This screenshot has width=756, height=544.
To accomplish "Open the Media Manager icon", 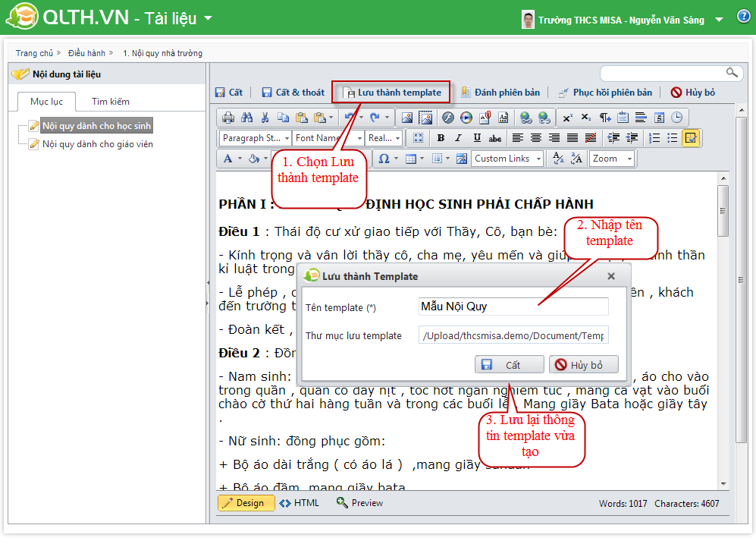I will 466,117.
